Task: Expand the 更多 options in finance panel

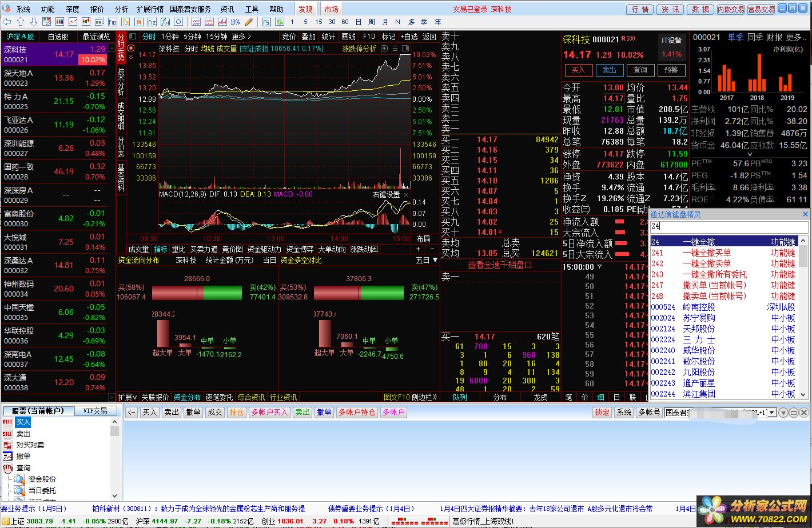Action: (796, 37)
